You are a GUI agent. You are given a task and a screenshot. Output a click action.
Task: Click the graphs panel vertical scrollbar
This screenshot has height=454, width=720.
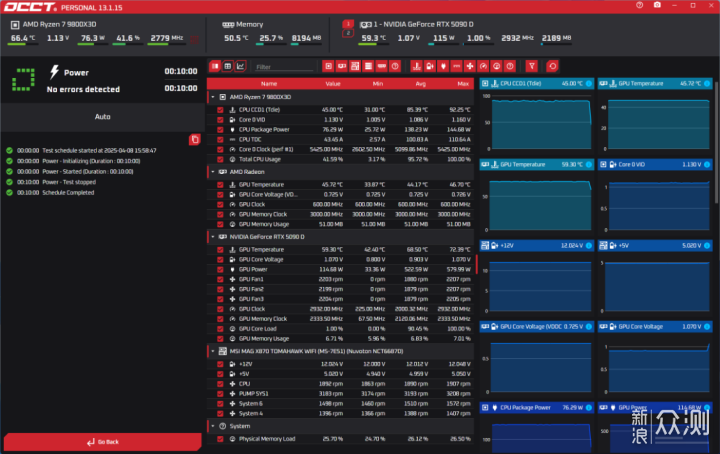pos(717,142)
